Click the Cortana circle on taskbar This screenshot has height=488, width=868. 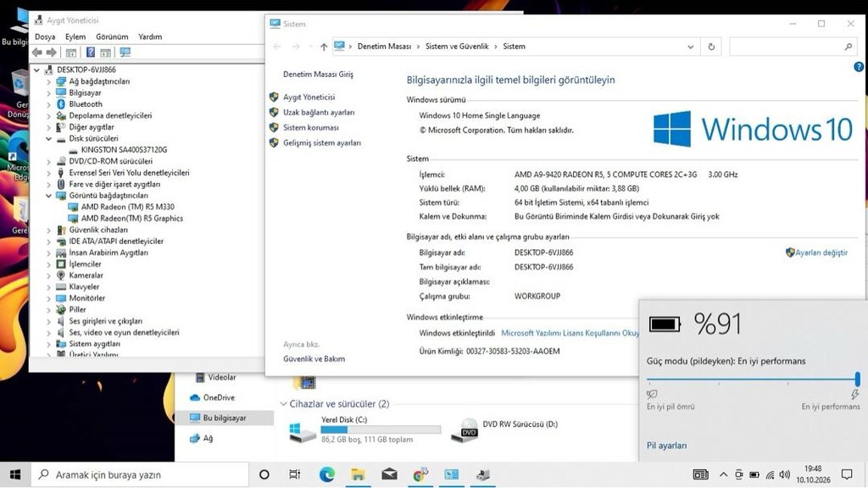tap(264, 474)
